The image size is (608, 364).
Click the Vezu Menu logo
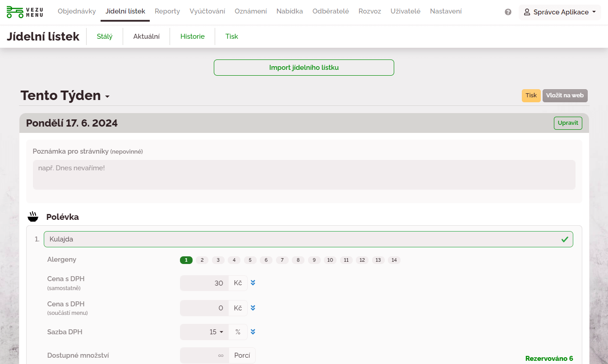[x=25, y=12]
